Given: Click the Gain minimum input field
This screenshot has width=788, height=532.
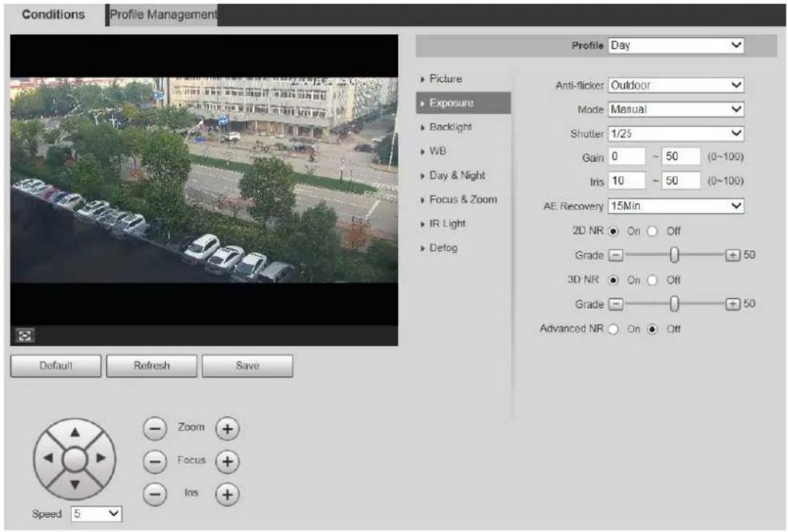Looking at the screenshot, I should (627, 156).
